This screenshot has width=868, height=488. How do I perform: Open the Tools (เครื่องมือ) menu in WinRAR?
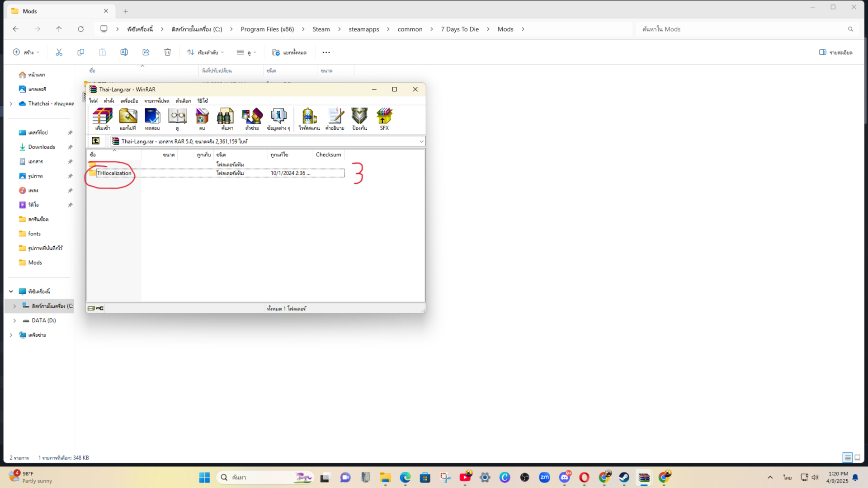pos(129,101)
